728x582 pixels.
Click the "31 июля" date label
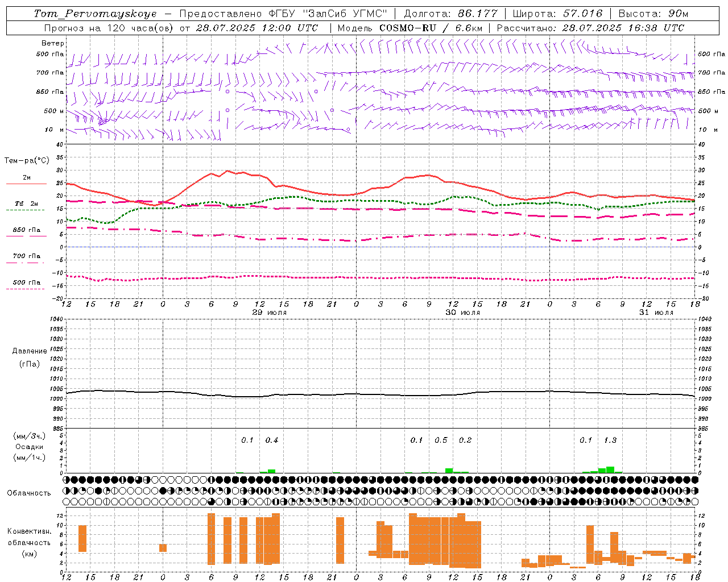656,313
